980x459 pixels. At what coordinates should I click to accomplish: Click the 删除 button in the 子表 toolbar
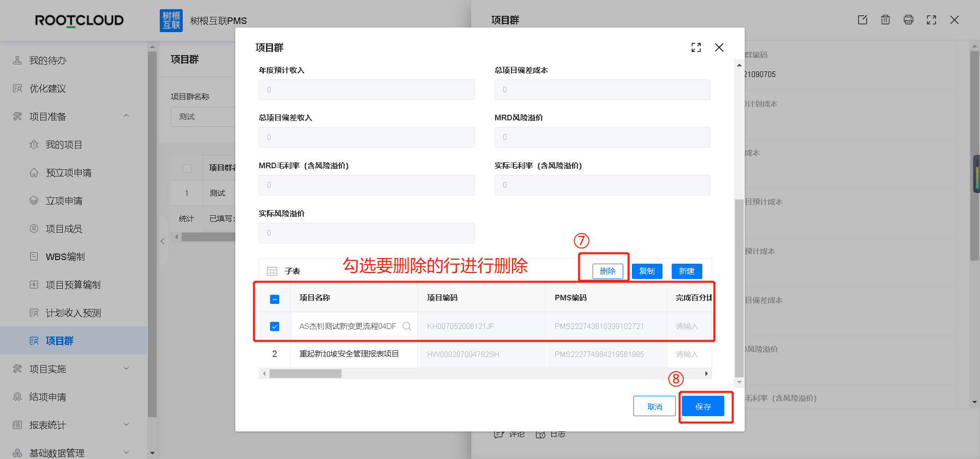[608, 271]
